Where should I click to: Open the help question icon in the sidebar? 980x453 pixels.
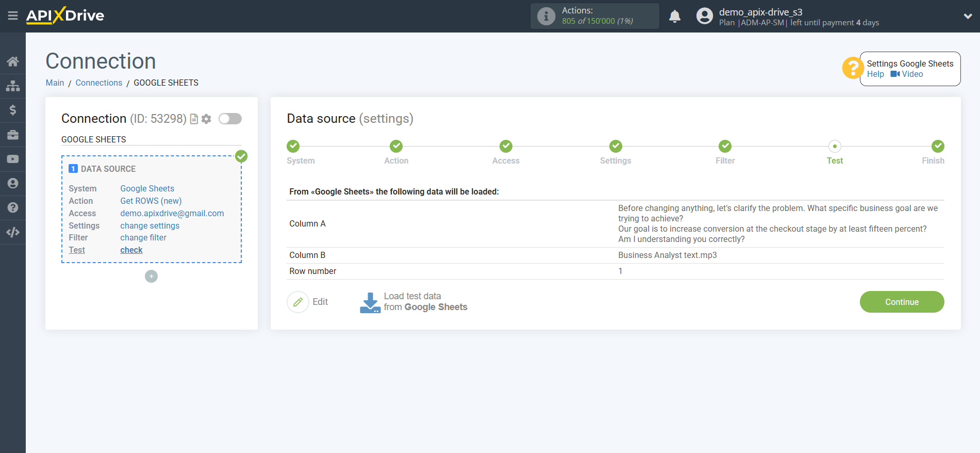[x=13, y=207]
